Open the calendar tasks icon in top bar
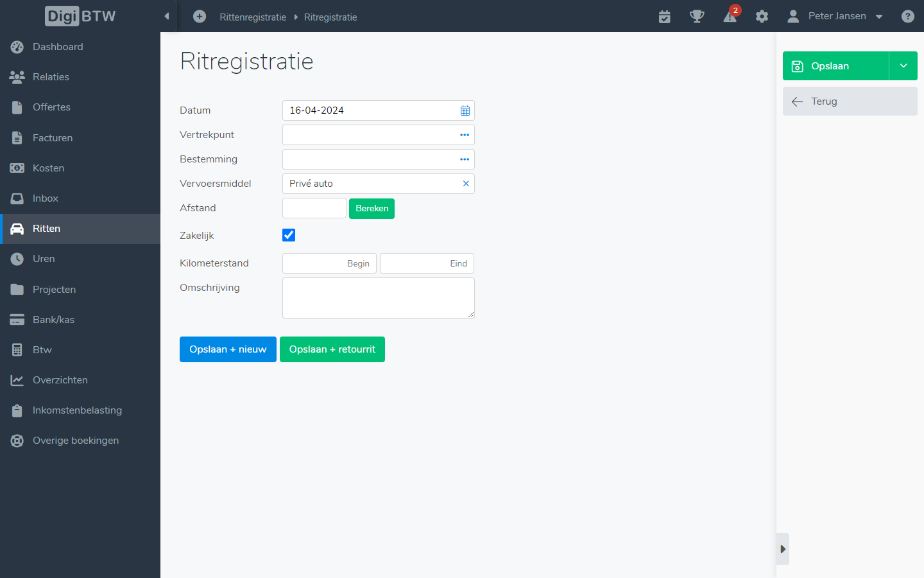924x578 pixels. (x=665, y=17)
